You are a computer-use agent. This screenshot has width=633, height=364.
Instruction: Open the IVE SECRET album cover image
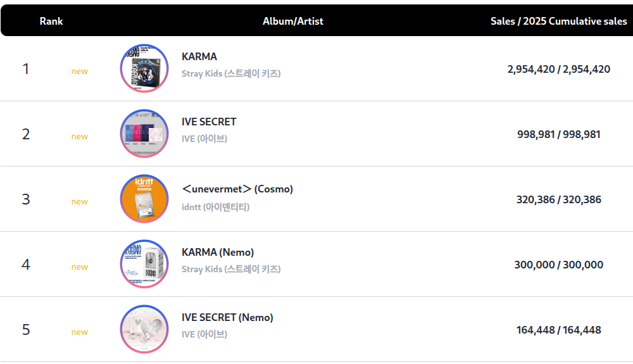(x=144, y=134)
